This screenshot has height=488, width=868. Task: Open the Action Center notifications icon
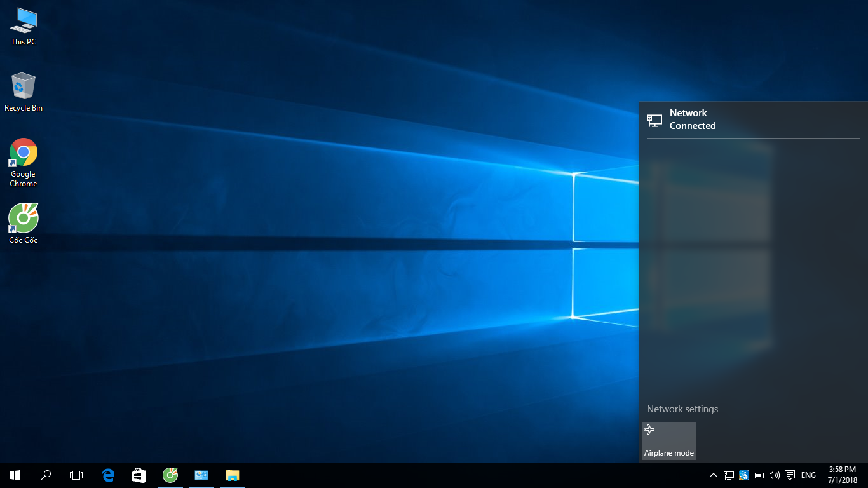coord(790,475)
